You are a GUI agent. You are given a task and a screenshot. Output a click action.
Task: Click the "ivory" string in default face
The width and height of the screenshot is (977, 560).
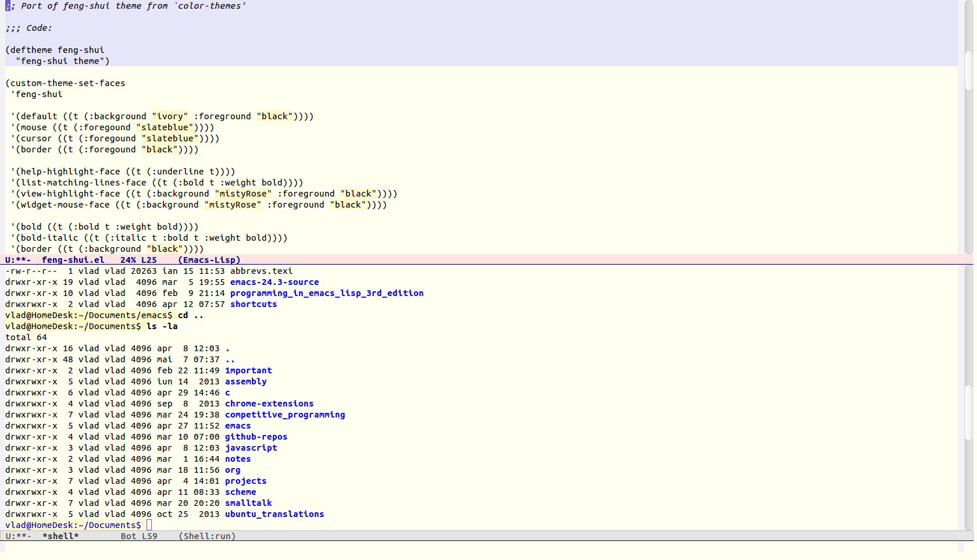point(170,116)
